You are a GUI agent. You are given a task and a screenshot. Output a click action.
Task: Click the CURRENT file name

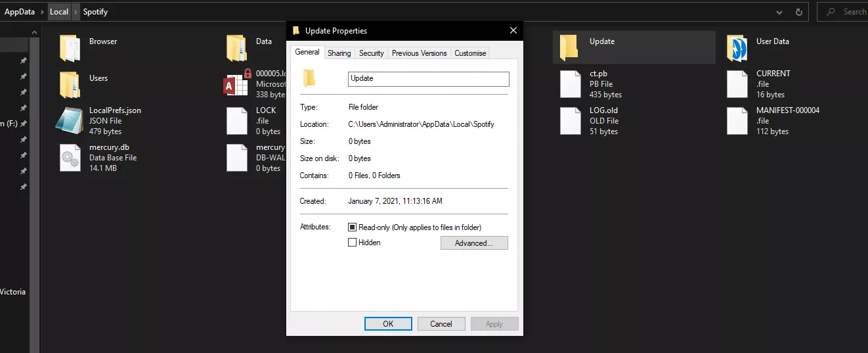pyautogui.click(x=773, y=74)
